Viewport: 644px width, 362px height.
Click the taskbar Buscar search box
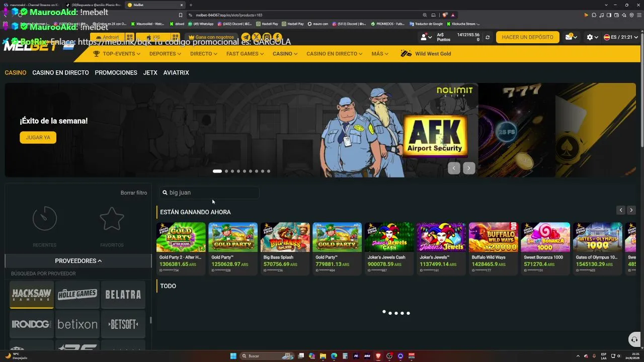267,356
